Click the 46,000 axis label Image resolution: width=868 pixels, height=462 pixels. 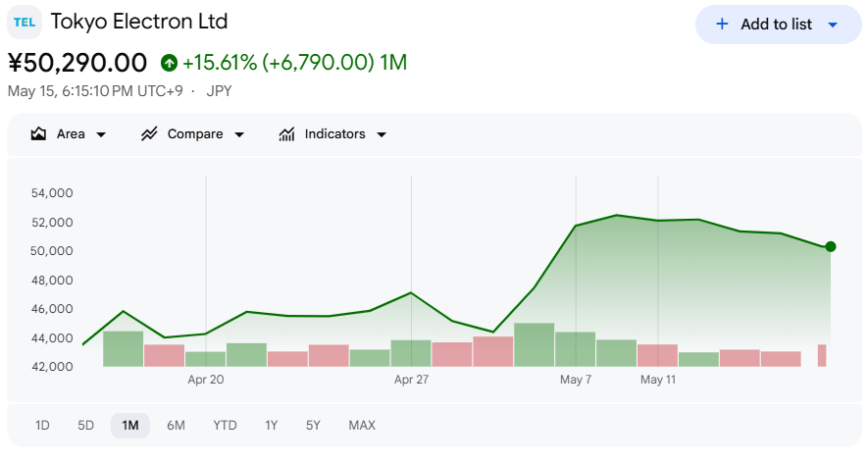coord(52,309)
